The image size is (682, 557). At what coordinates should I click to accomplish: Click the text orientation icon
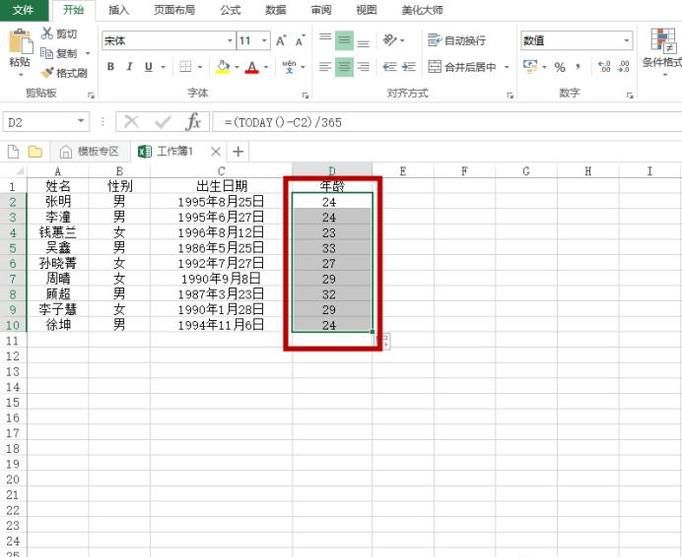(x=390, y=40)
